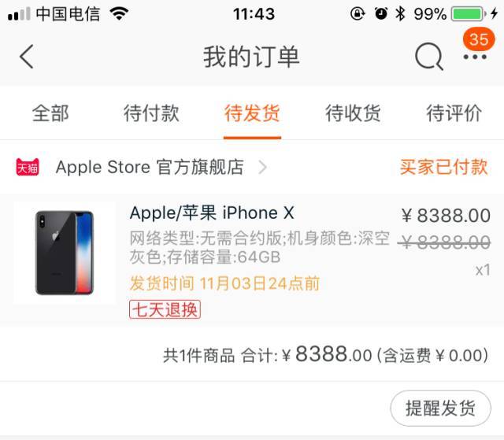Viewport: 504px width, 440px height.
Task: Tap the Wi-Fi status icon
Action: pos(119,13)
